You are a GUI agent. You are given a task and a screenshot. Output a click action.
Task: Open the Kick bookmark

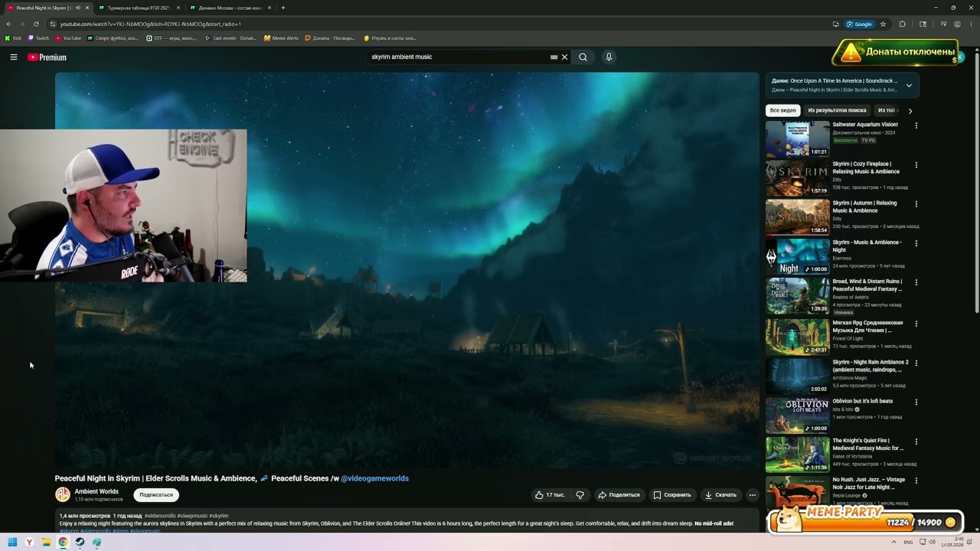14,37
